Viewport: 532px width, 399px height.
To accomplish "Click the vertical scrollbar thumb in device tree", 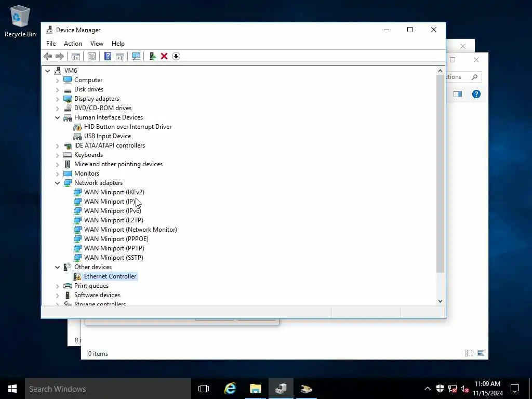I will [440, 173].
